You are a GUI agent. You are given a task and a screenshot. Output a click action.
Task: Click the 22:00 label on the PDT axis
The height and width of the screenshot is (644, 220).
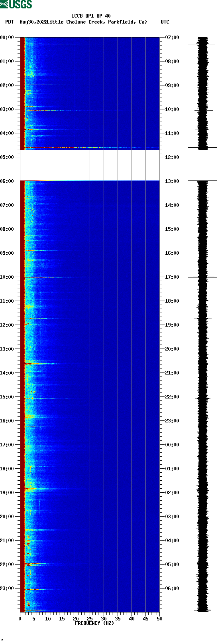7,565
